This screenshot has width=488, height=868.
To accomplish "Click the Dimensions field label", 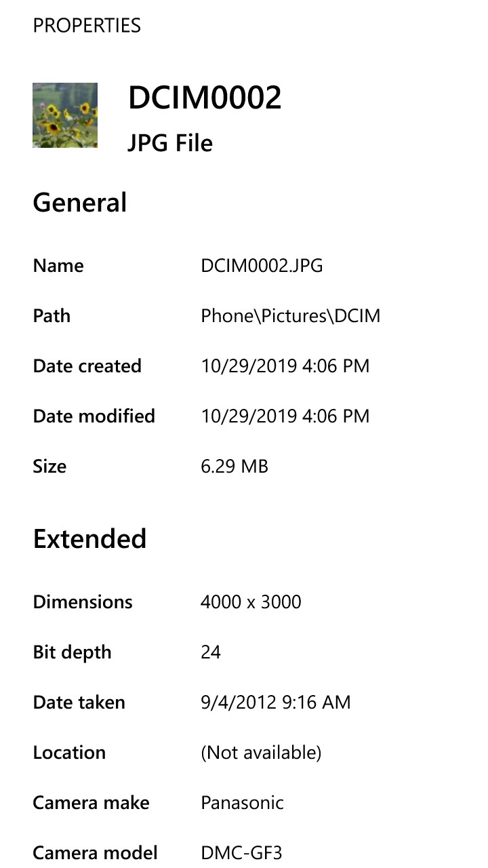I will 83,602.
